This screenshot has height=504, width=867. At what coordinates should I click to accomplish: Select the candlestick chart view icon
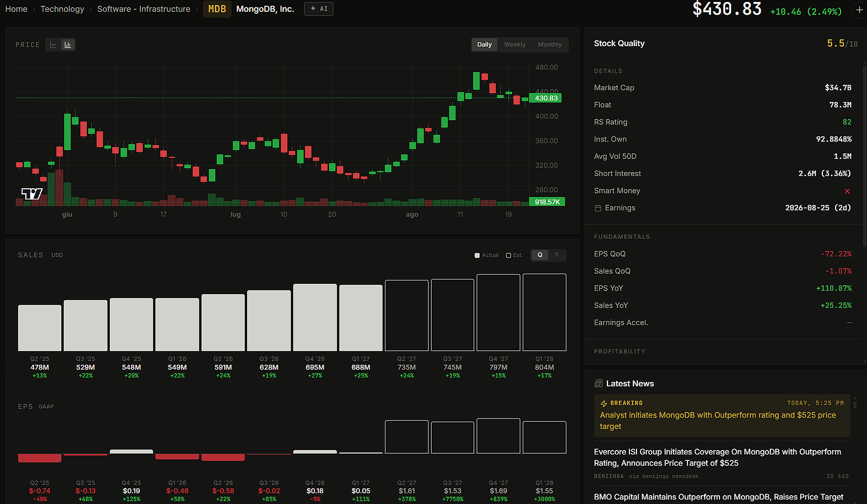(x=68, y=45)
